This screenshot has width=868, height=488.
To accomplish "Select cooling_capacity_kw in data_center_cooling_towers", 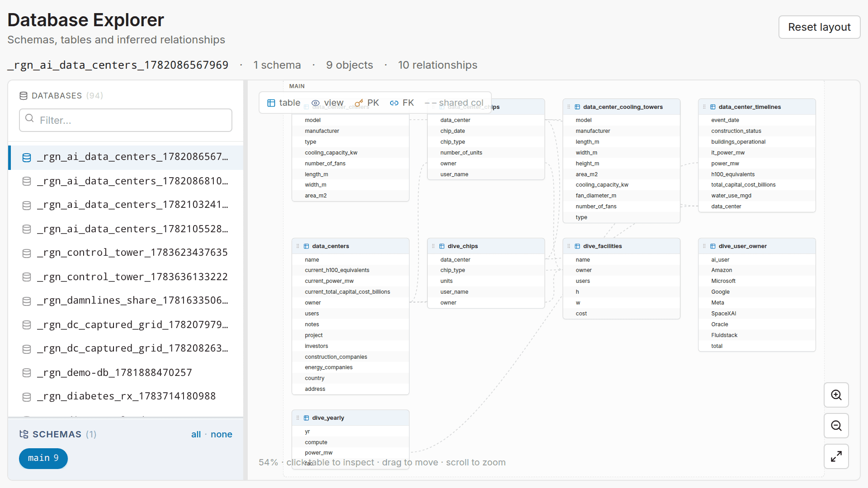I will pos(621,185).
